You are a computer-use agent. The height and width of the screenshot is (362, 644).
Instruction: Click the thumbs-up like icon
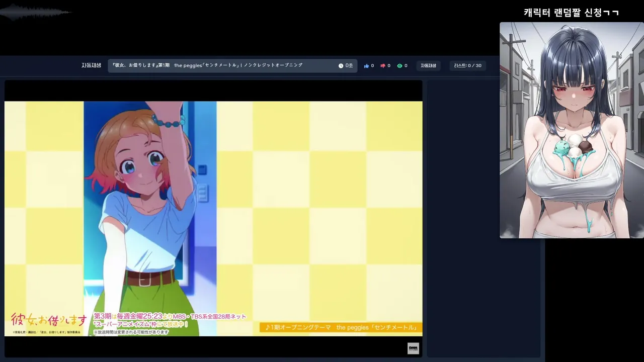pyautogui.click(x=366, y=66)
